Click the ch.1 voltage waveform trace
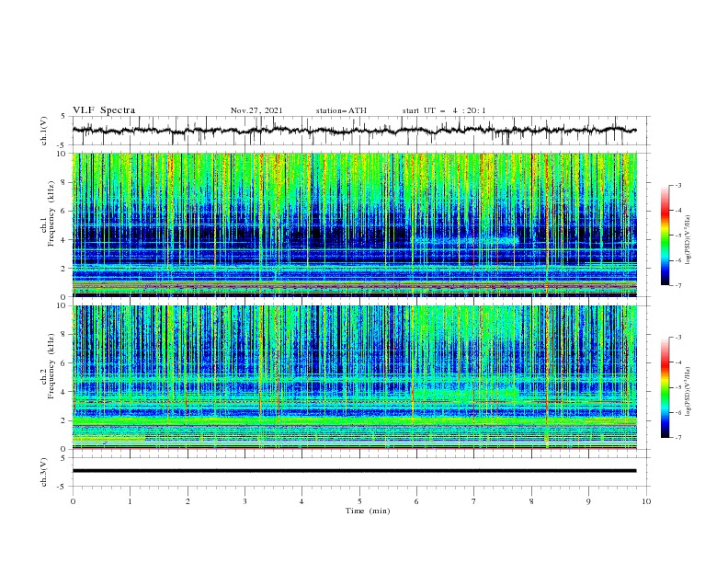This screenshot has height=563, width=728. [x=354, y=131]
